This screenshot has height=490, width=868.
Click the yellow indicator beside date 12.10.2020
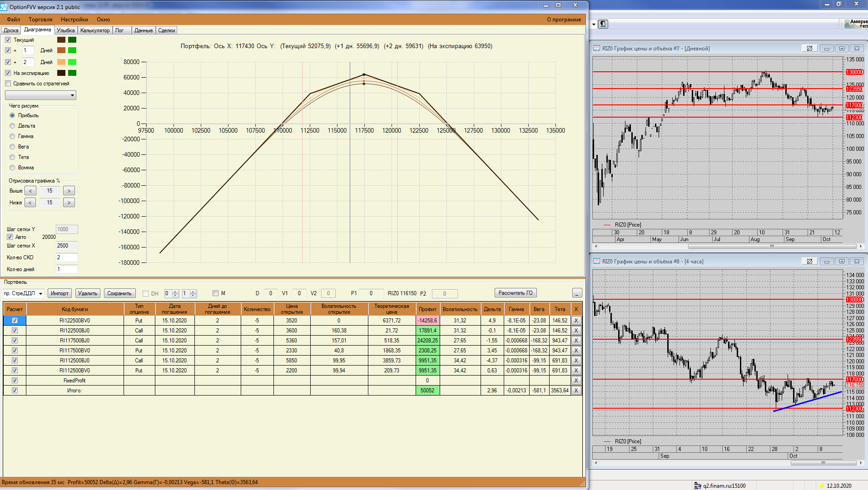pyautogui.click(x=821, y=485)
